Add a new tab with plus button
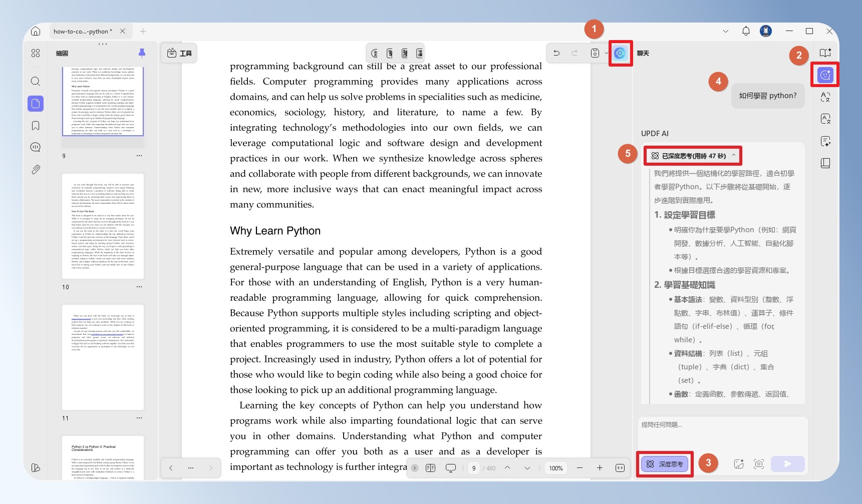862x504 pixels. point(143,31)
